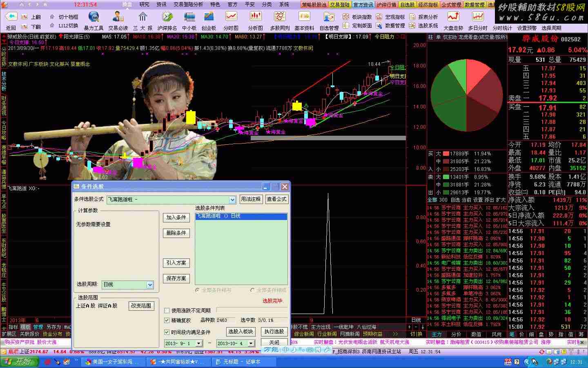588x368 pixels.
Task: Click the 宏观指标 toolbar icon
Action: (x=379, y=17)
